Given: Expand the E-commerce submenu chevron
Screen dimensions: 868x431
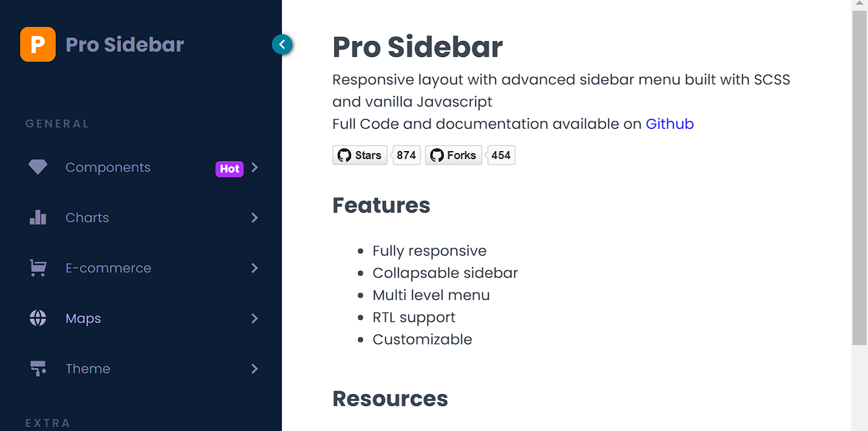Looking at the screenshot, I should (254, 268).
